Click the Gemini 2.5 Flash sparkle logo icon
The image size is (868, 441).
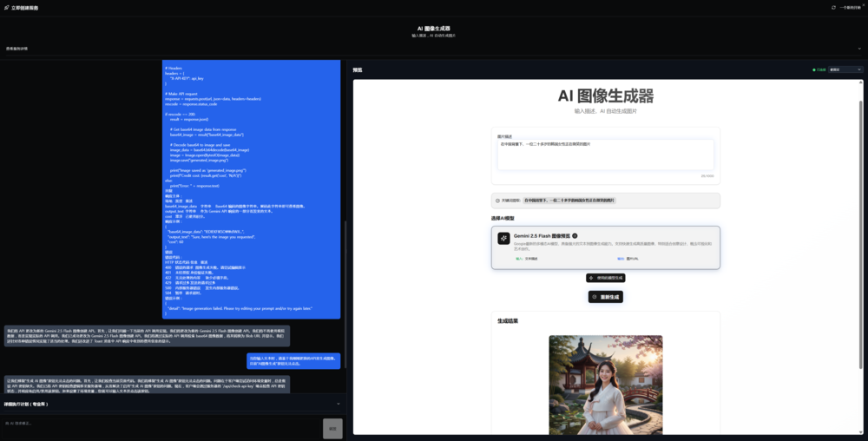[503, 238]
